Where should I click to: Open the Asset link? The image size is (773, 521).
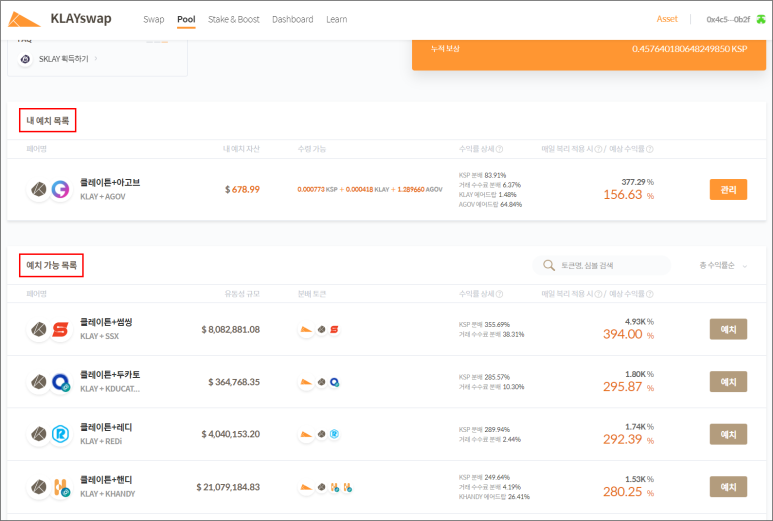pos(667,19)
